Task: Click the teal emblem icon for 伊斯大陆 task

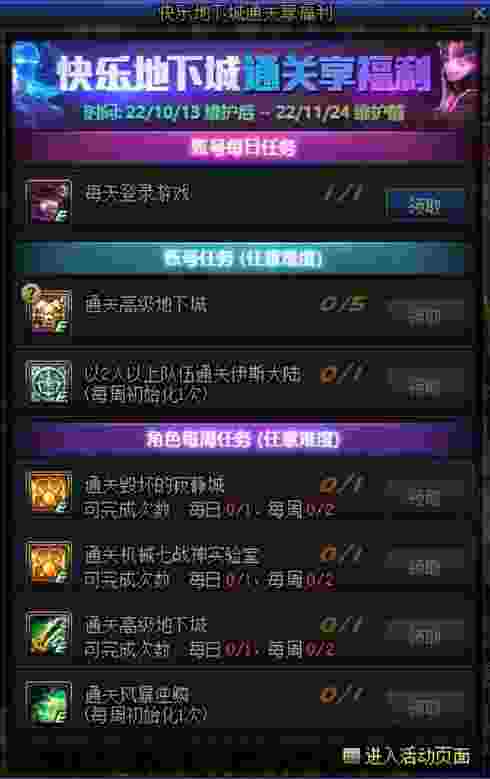Action: (49, 382)
